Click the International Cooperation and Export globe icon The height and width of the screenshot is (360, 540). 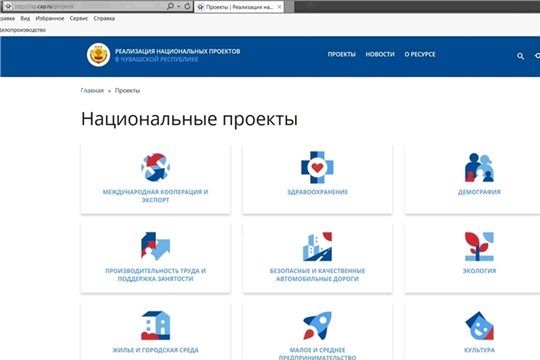coord(155,167)
